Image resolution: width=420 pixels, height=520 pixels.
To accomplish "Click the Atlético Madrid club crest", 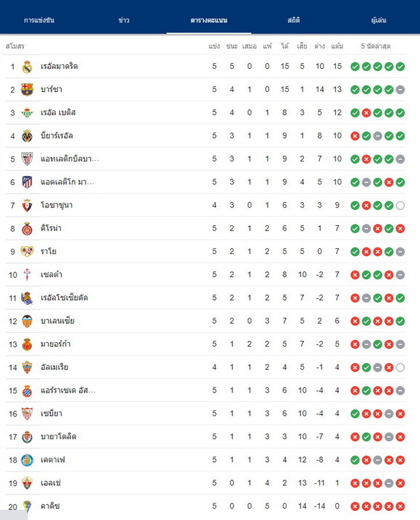I will point(27,182).
